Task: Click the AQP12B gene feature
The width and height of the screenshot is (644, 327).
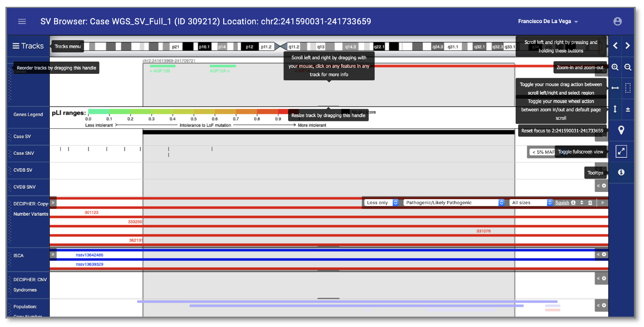Action: [x=163, y=66]
